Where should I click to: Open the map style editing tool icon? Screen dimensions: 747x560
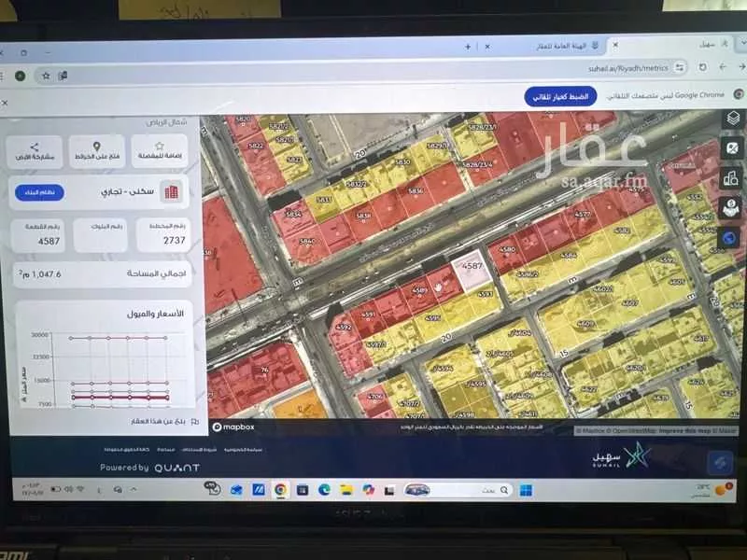[x=731, y=147]
